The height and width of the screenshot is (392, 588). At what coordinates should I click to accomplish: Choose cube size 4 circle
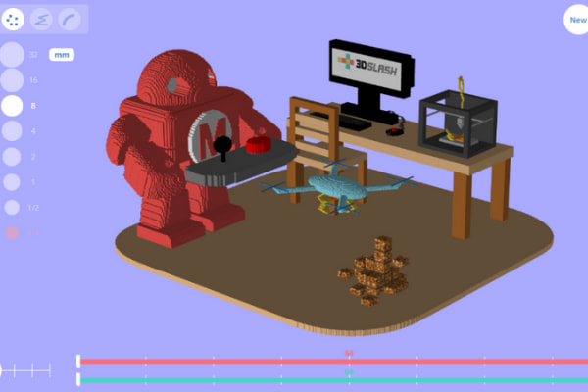coord(12,131)
